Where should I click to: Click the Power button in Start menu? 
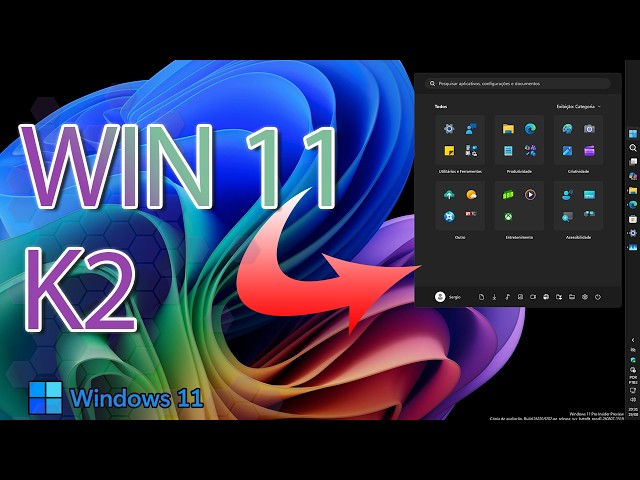598,297
